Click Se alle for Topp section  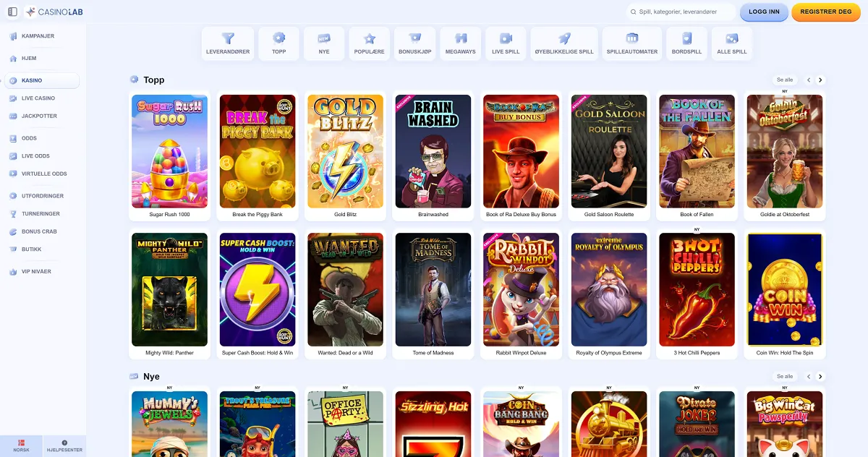[x=785, y=80]
